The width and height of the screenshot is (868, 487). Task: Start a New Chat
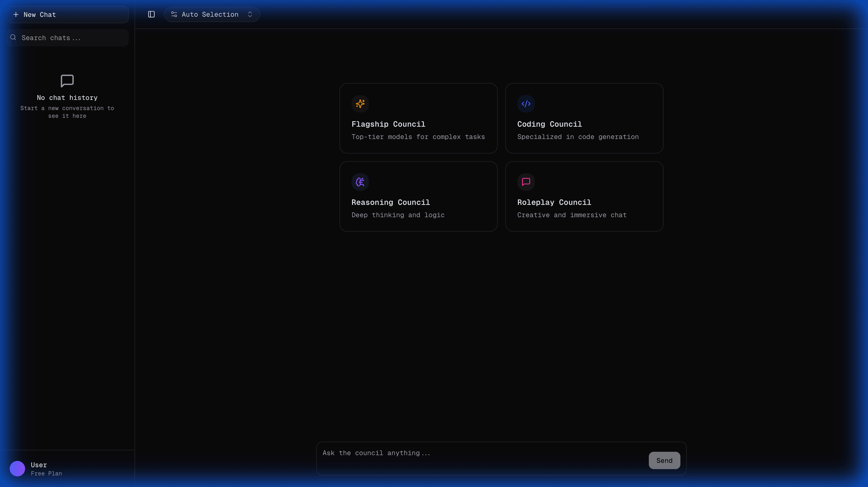tap(68, 14)
